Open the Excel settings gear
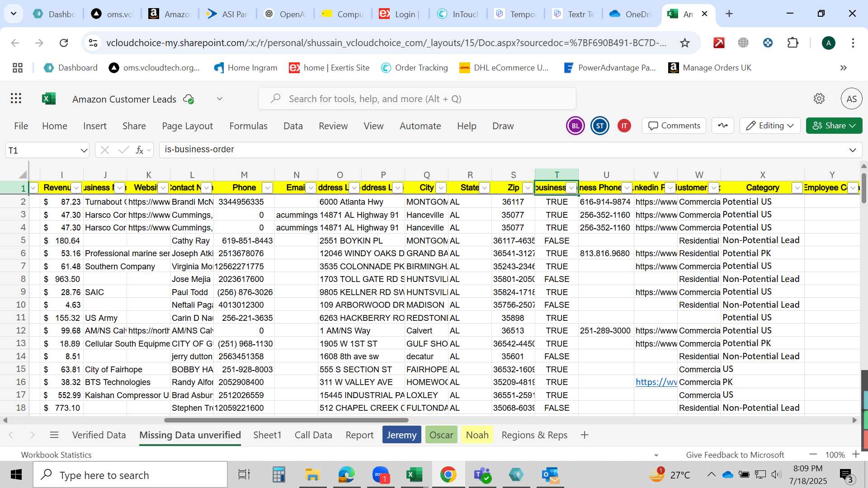This screenshot has width=868, height=488. tap(819, 99)
